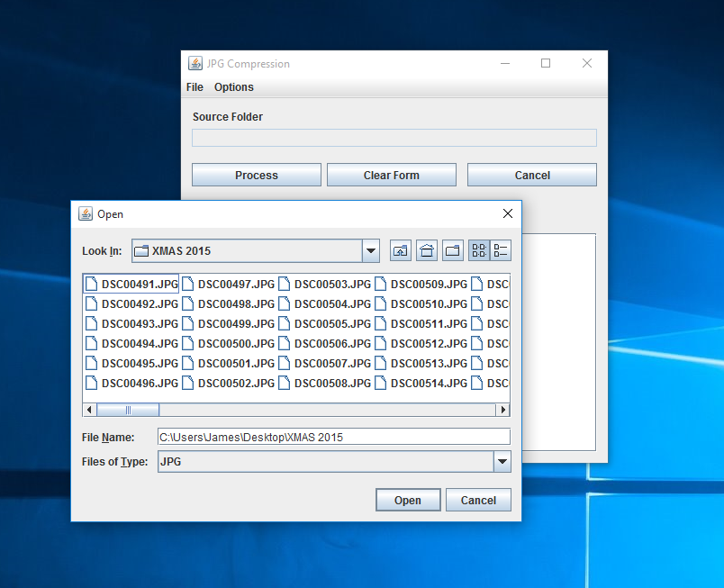Open the XMAS 2015 location selector
This screenshot has width=724, height=588.
370,251
